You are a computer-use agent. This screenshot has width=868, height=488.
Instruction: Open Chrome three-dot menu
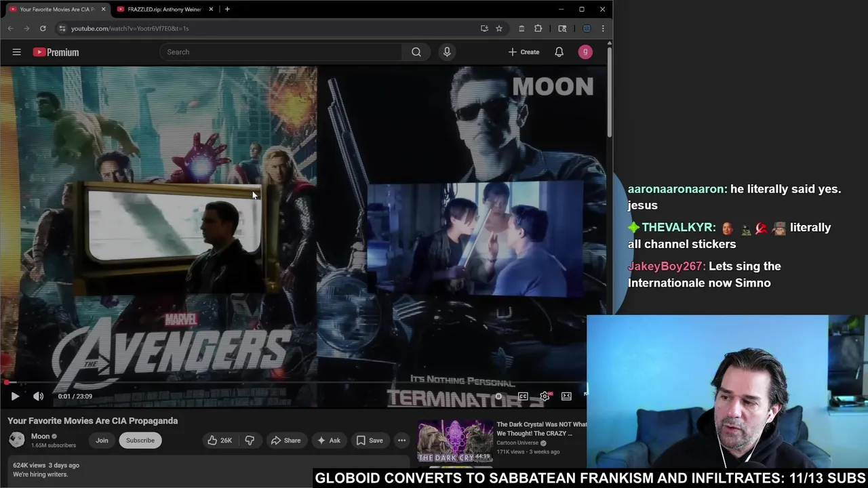(x=603, y=28)
